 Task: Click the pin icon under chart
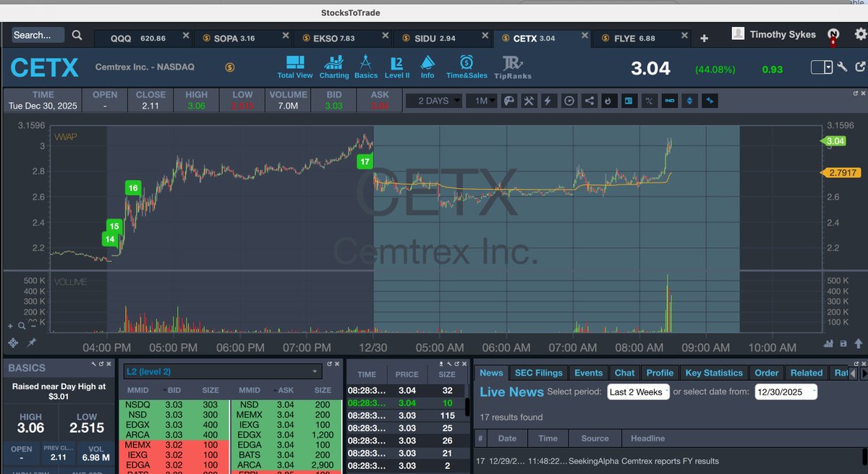32,342
